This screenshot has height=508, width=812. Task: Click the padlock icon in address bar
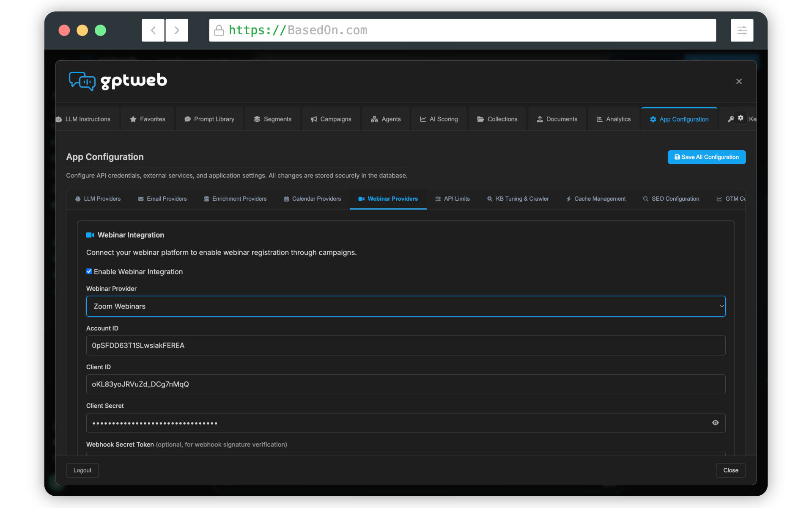click(219, 30)
